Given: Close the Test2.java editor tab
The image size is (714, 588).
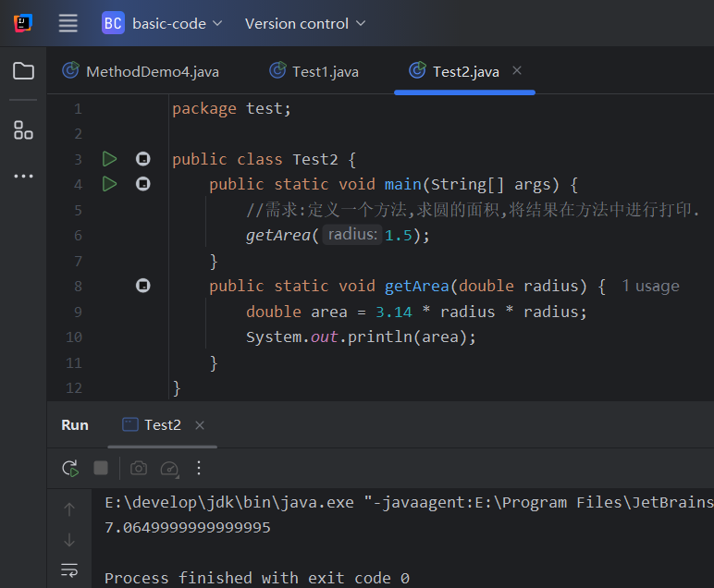Looking at the screenshot, I should [517, 70].
